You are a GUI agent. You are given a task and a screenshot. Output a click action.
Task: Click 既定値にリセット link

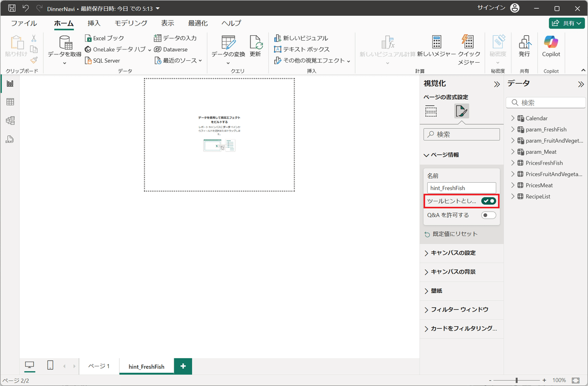451,234
